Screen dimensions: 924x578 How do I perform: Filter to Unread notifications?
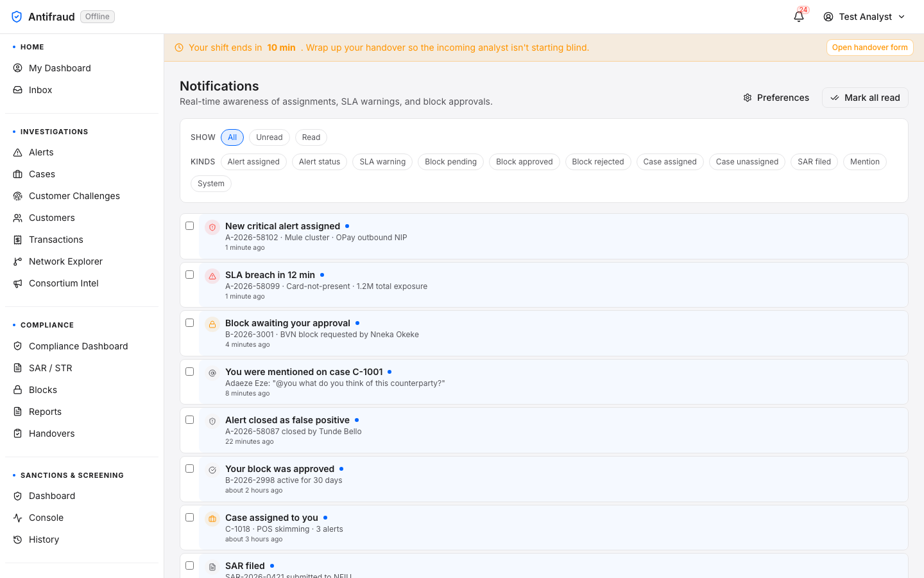point(269,137)
